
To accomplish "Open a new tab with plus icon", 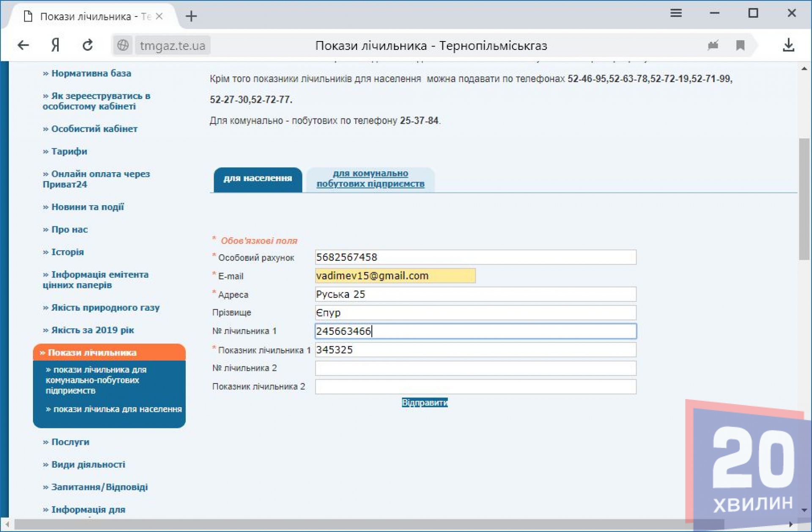I will pos(191,17).
